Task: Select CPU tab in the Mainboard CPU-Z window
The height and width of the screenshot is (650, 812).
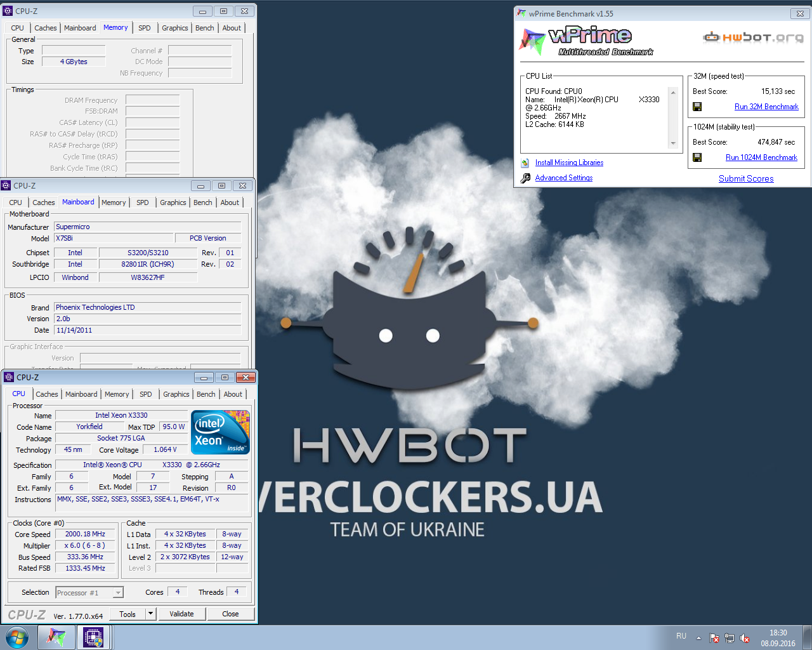Action: pyautogui.click(x=16, y=202)
